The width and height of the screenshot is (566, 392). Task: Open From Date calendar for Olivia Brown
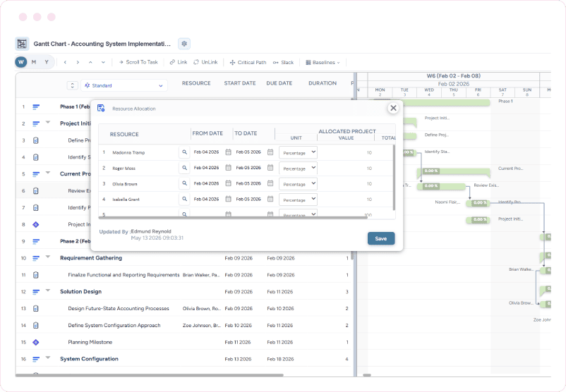[x=228, y=183]
